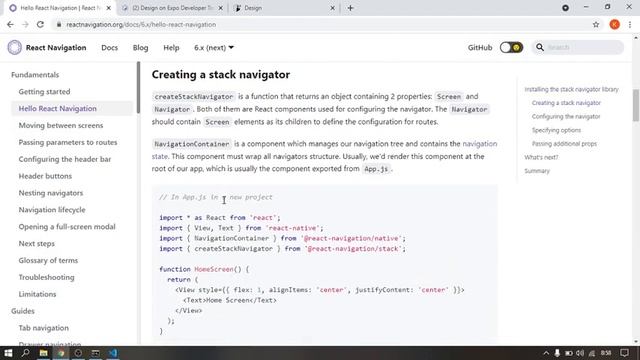Open the Help menu item
Image resolution: width=640 pixels, height=360 pixels.
pyautogui.click(x=171, y=48)
